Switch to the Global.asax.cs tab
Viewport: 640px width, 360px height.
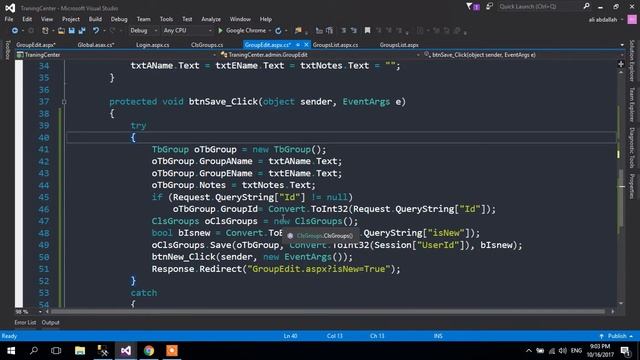pos(96,45)
